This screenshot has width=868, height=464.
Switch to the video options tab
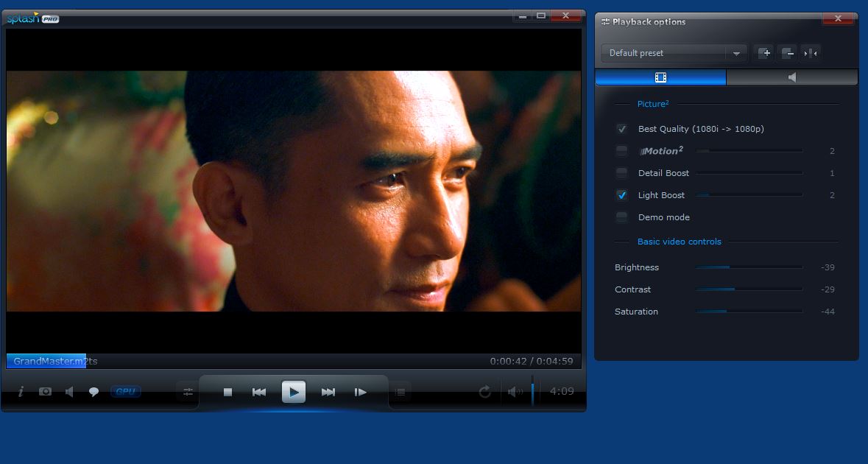point(660,77)
